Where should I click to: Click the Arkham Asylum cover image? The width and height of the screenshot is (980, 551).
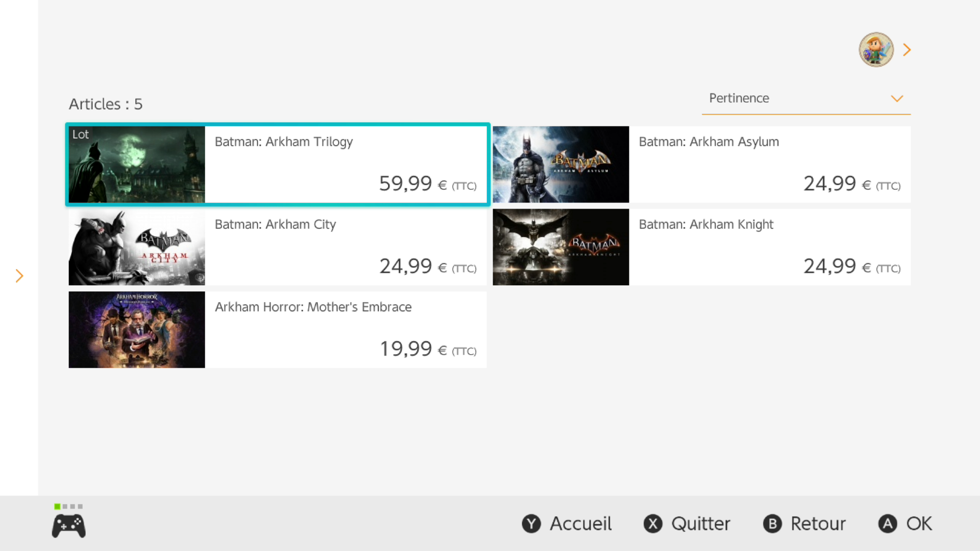(x=560, y=164)
